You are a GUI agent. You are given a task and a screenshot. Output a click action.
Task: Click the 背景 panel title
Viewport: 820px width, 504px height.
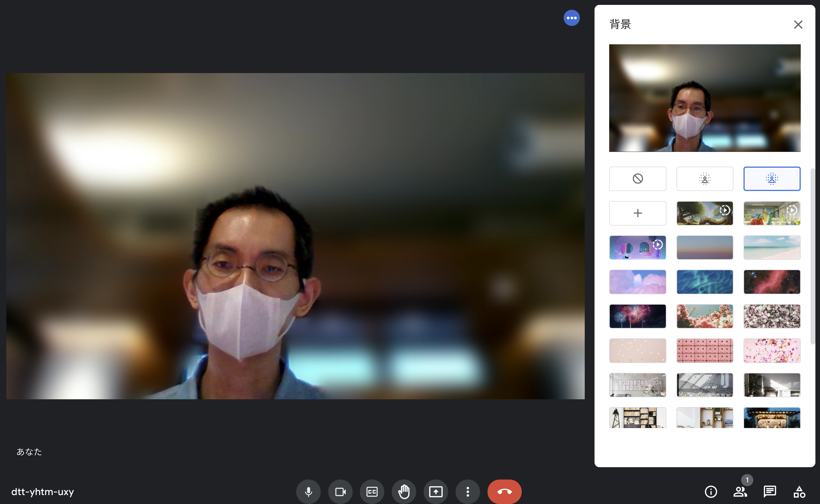[620, 24]
